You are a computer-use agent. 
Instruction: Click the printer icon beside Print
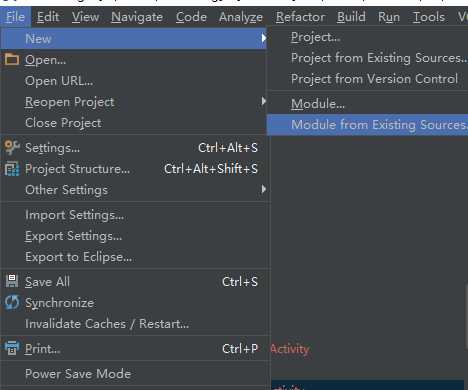click(12, 348)
